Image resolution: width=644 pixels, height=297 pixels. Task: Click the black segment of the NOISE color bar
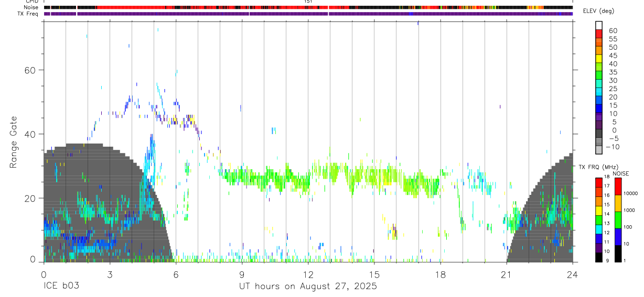coord(619,253)
